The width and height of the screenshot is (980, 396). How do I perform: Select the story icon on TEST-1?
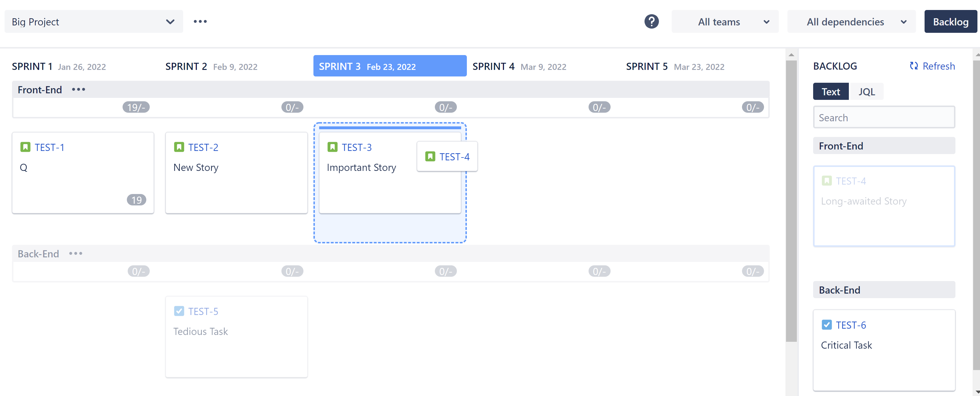pos(25,147)
